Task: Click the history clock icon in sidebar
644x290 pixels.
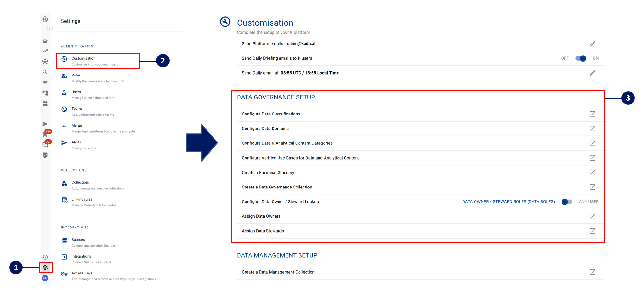Action: tap(45, 257)
